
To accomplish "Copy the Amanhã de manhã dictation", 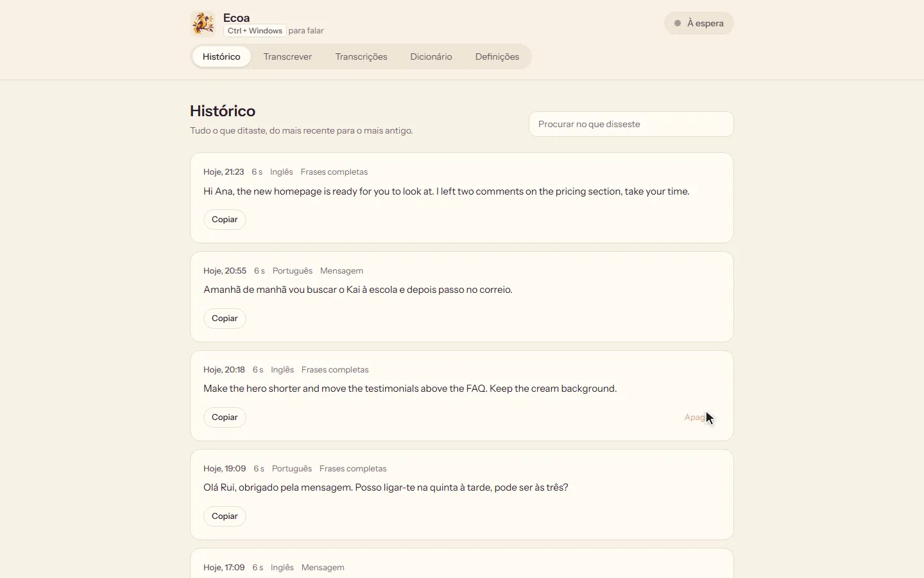I will (x=225, y=319).
